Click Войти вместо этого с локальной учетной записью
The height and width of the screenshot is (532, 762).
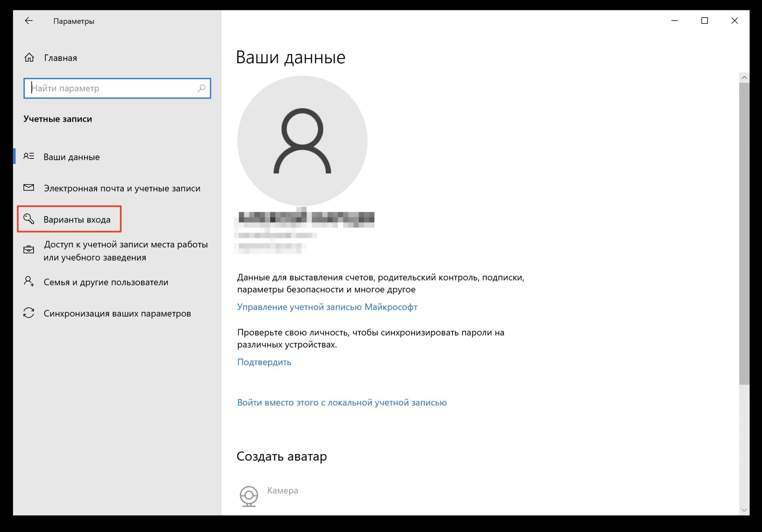[x=342, y=403]
